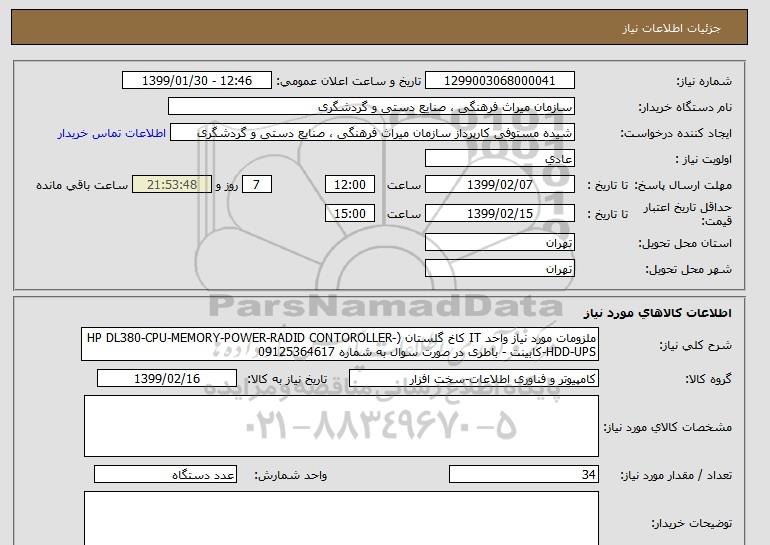Select the quantity field showing 34

[523, 475]
